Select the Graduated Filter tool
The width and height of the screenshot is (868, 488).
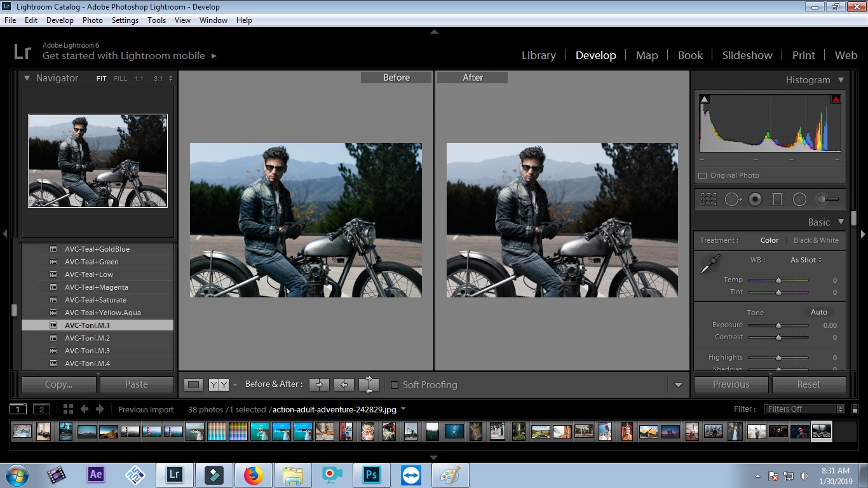point(777,200)
